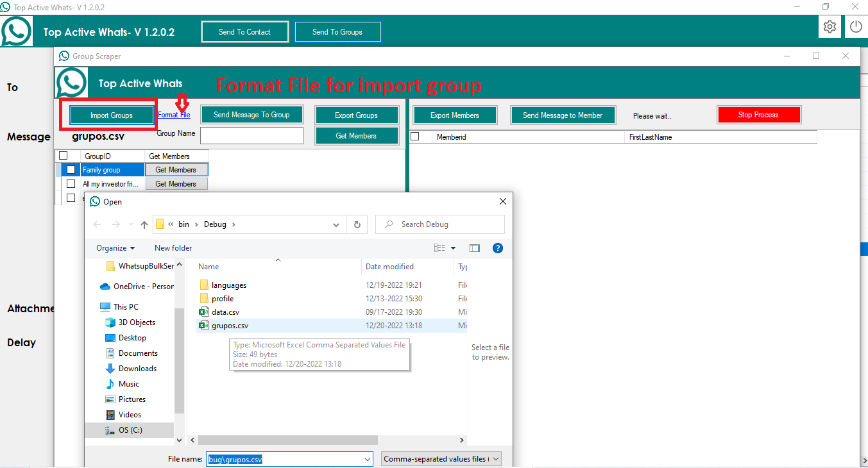The image size is (868, 468).
Task: Expand the File name dropdown arrow
Action: tap(368, 459)
